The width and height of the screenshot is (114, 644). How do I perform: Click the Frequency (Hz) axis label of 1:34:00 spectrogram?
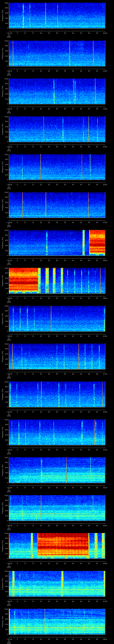pos(3,129)
